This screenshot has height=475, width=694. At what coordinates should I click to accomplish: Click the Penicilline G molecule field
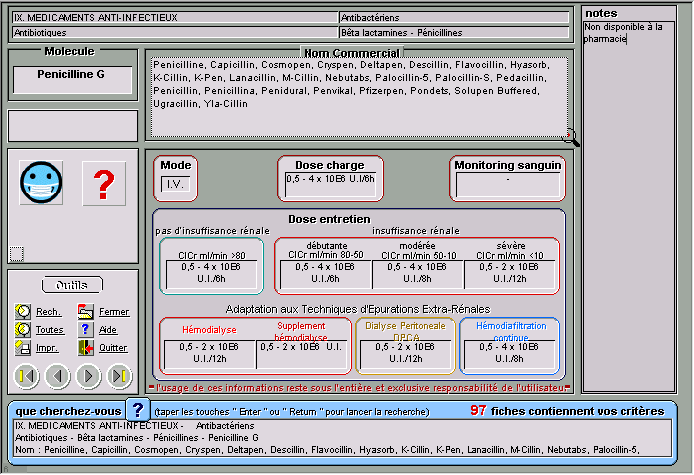(x=73, y=80)
